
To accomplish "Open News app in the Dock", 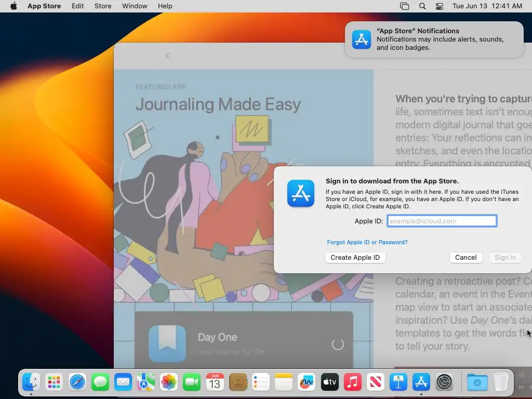I will (375, 382).
